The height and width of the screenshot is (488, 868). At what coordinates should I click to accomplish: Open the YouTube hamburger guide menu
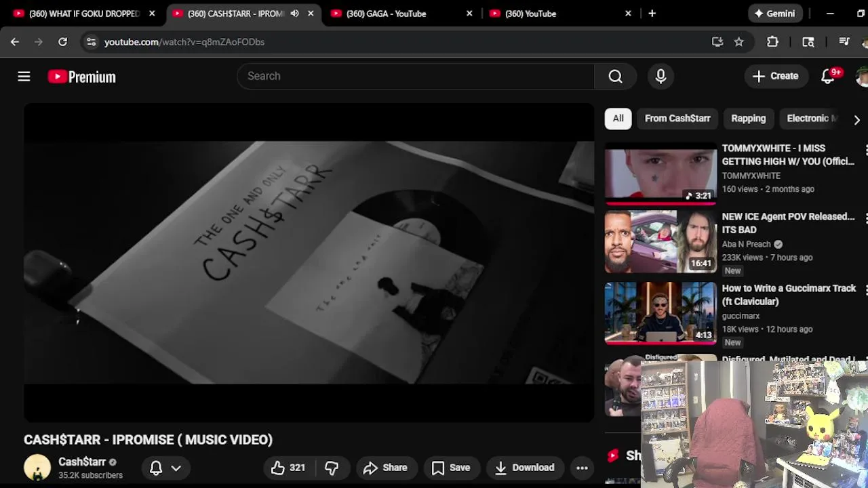pos(24,77)
